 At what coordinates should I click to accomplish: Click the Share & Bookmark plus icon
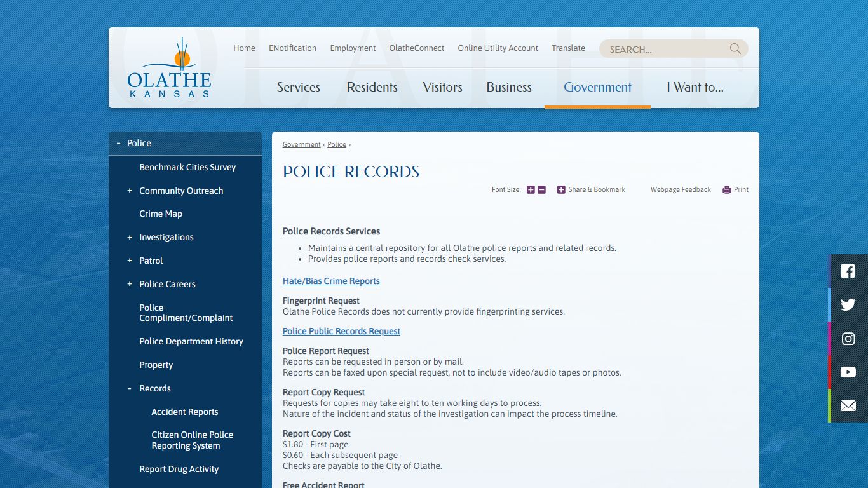click(561, 189)
